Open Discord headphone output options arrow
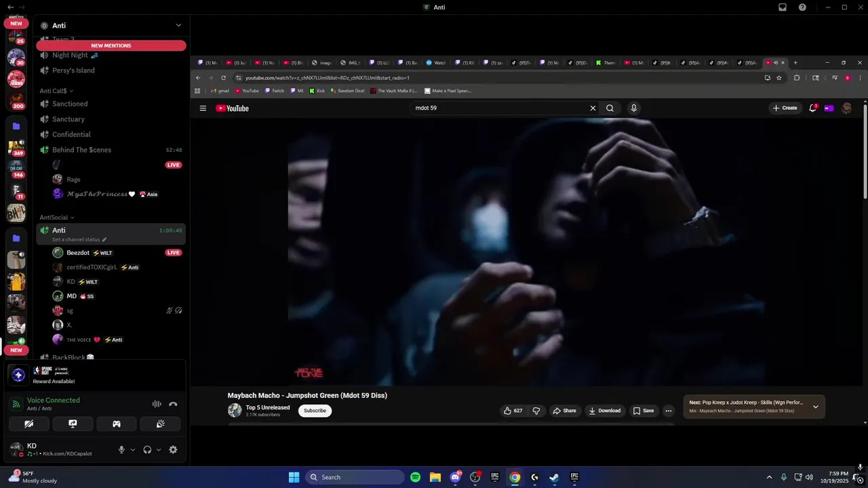This screenshot has width=868, height=488. point(159,449)
